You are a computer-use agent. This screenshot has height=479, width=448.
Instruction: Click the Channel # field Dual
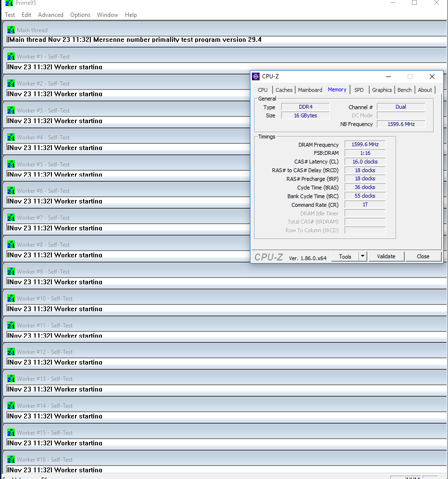[401, 107]
